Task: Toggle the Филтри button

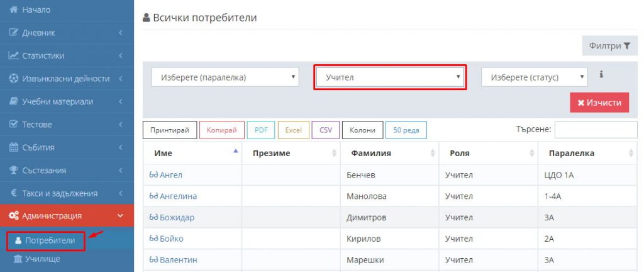Action: tap(609, 46)
